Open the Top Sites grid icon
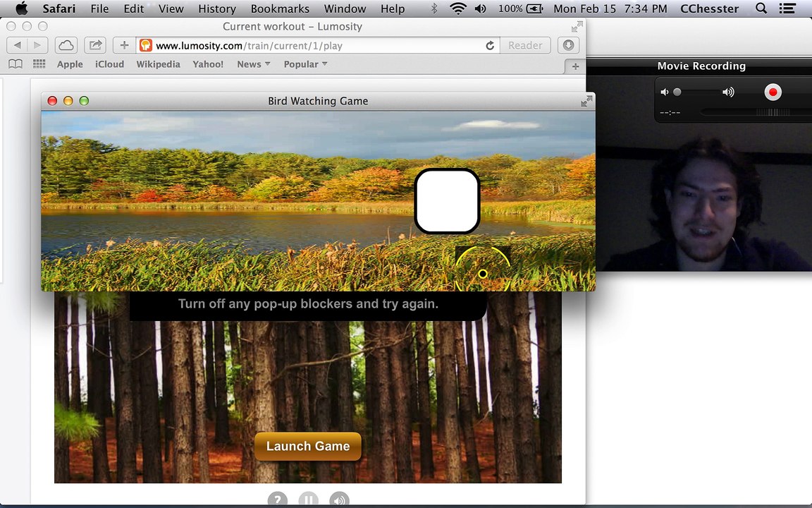 (x=39, y=64)
